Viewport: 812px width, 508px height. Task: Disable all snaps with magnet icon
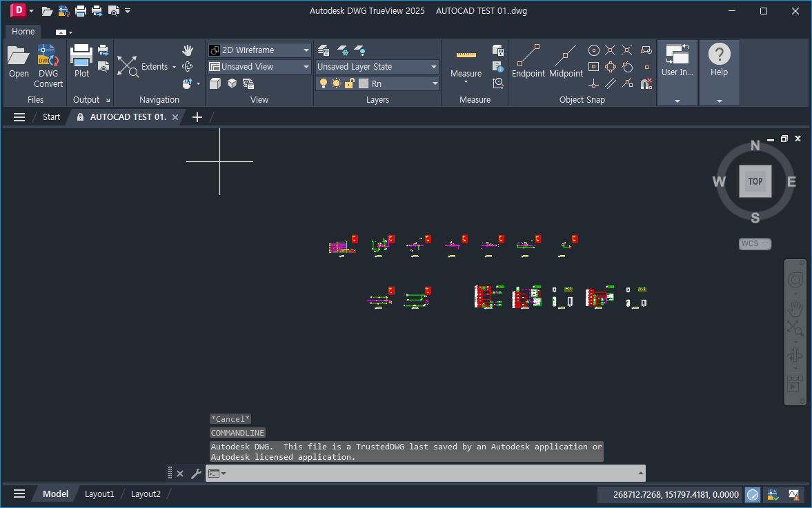pyautogui.click(x=646, y=83)
